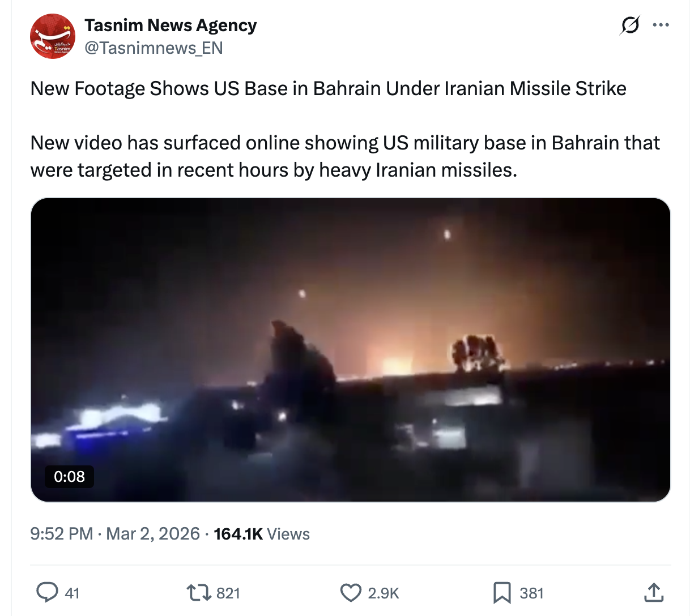Open the 9:52 PM Mar 2, 2026 timestamp
This screenshot has width=690, height=616.
click(x=115, y=534)
